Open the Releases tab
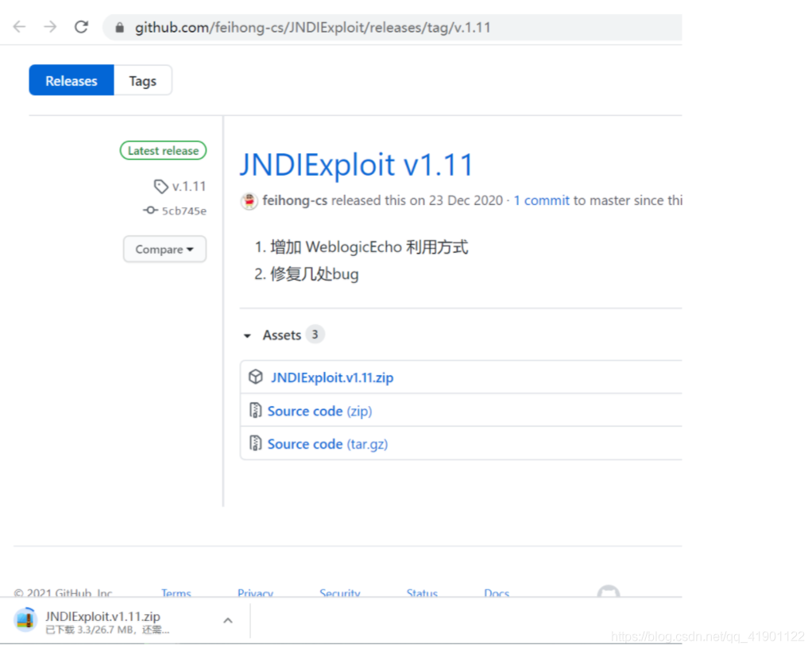Screen dimensions: 812x651 72,80
